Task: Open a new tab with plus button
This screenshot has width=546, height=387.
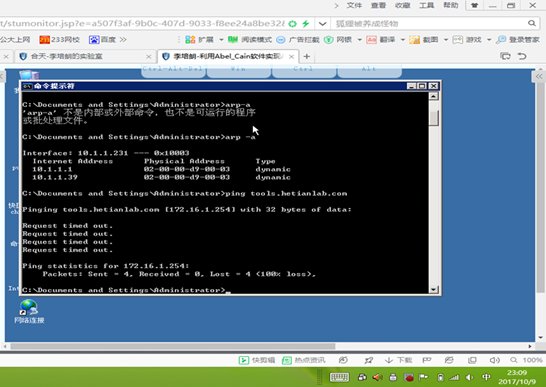Action: tap(306, 56)
